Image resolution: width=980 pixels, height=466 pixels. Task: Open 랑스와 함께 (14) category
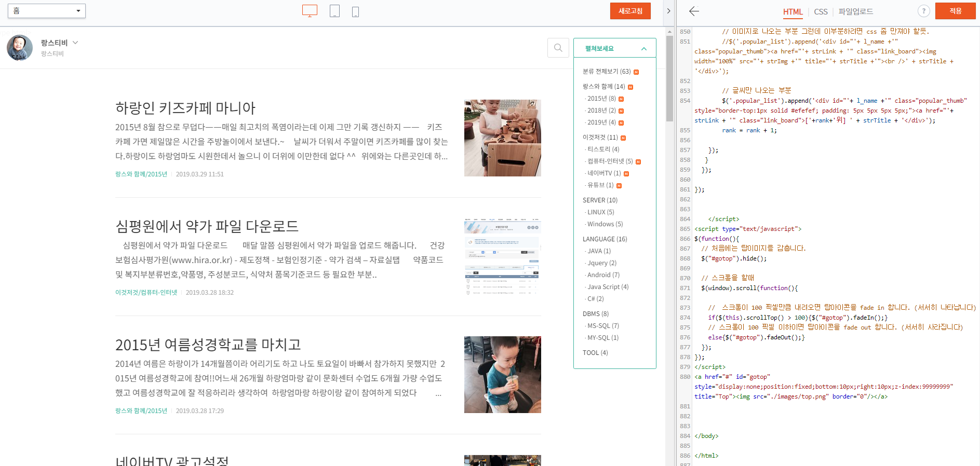click(x=603, y=87)
